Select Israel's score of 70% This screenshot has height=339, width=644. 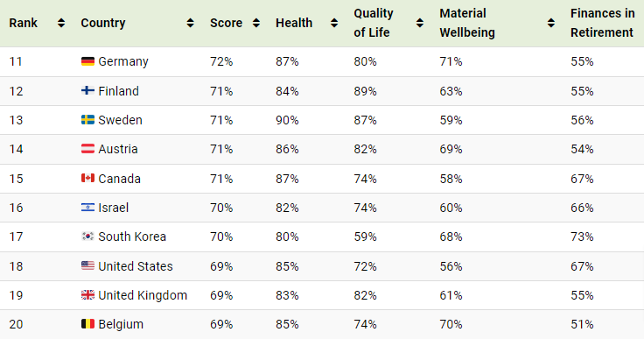221,208
